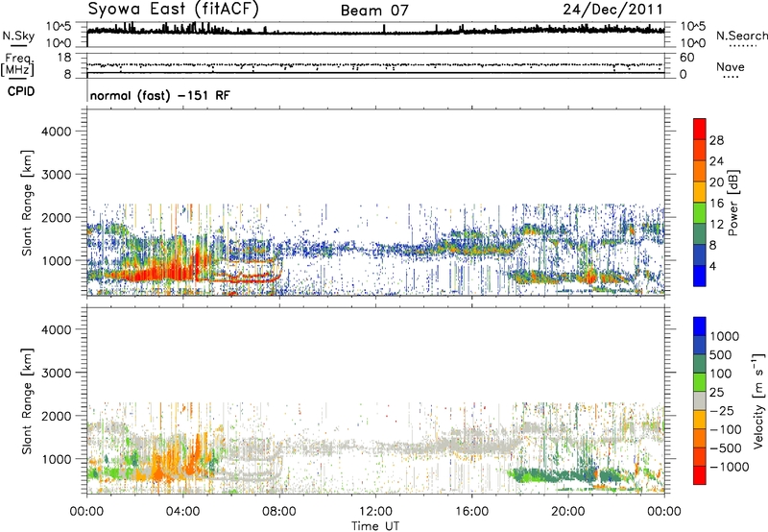Click the '16:00' time tick label

471,512
